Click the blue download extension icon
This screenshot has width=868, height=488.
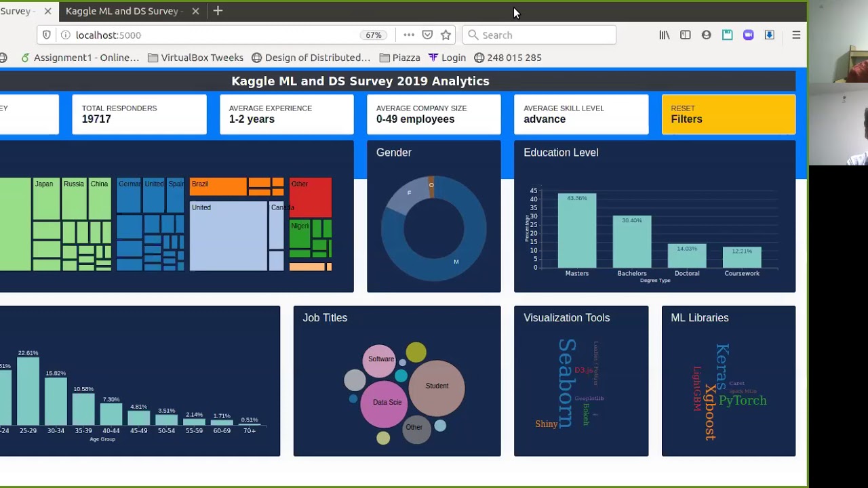pyautogui.click(x=770, y=35)
